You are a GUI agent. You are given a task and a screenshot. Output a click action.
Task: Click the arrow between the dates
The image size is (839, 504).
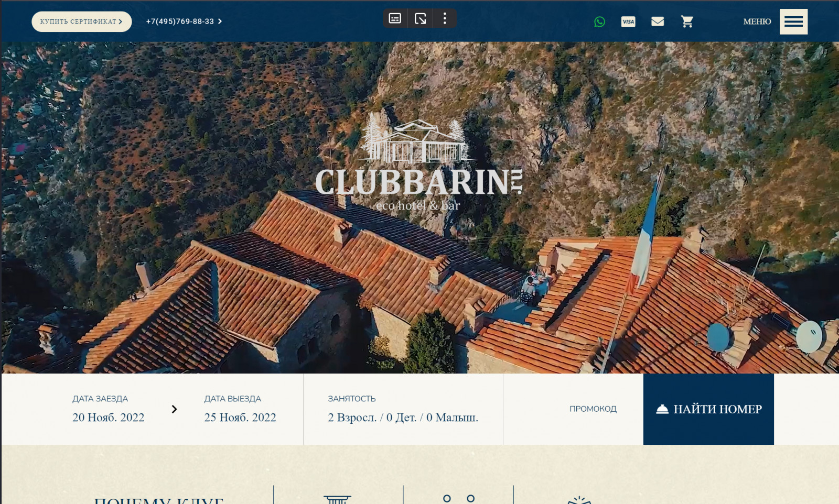[x=174, y=409]
